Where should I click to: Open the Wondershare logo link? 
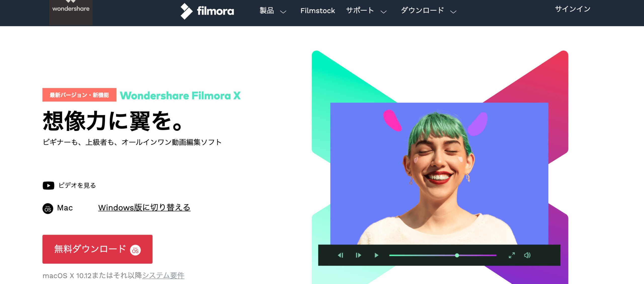click(x=71, y=12)
